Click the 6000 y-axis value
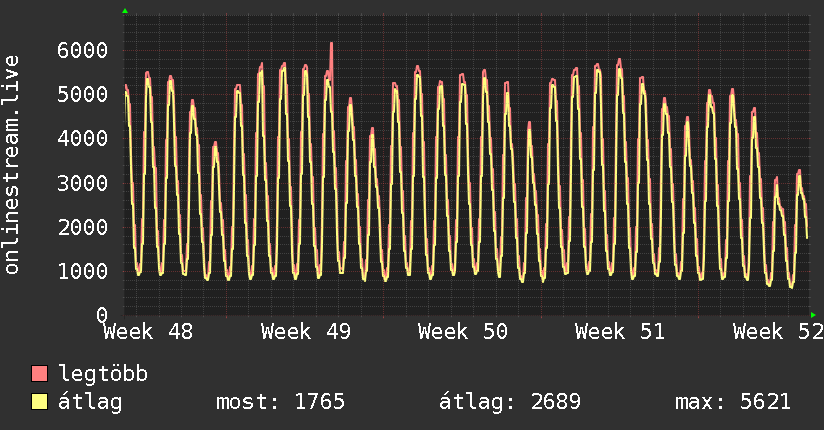The width and height of the screenshot is (824, 430). point(83,50)
